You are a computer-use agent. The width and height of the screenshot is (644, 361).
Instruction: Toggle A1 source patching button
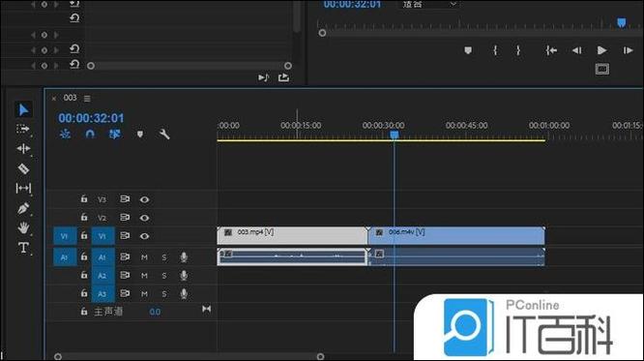[65, 257]
